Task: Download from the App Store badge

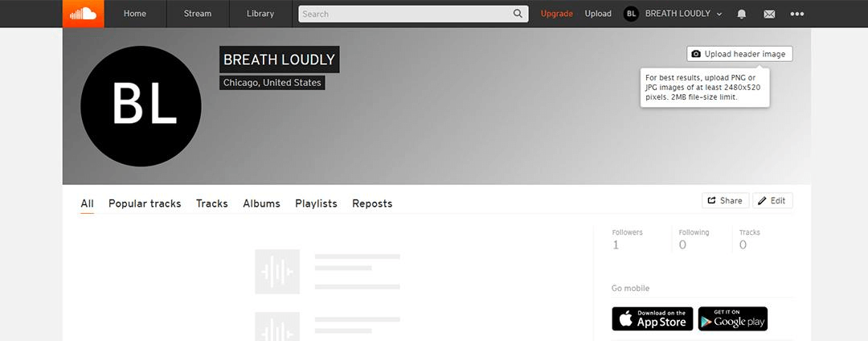Action: [x=652, y=318]
